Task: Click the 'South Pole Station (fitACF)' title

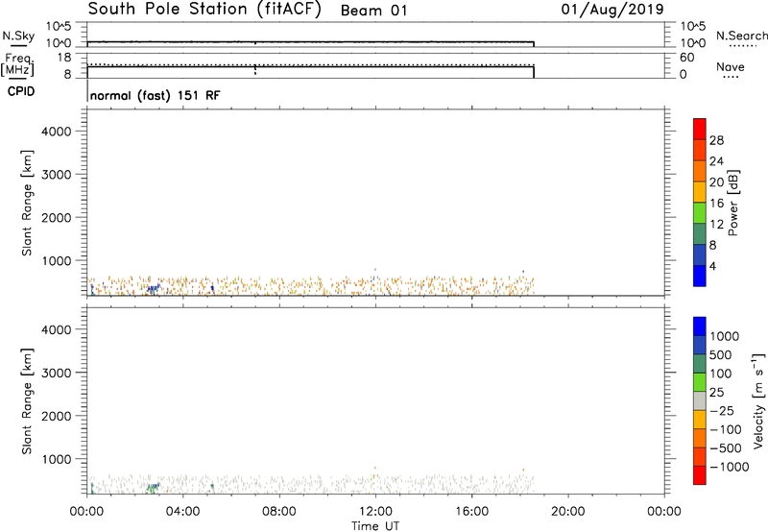Action: [204, 10]
